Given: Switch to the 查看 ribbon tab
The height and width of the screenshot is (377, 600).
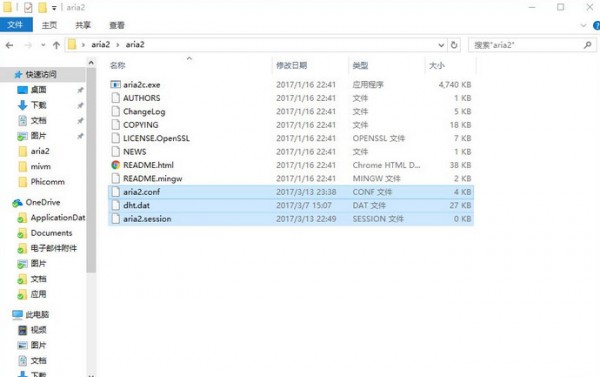Looking at the screenshot, I should tap(117, 25).
